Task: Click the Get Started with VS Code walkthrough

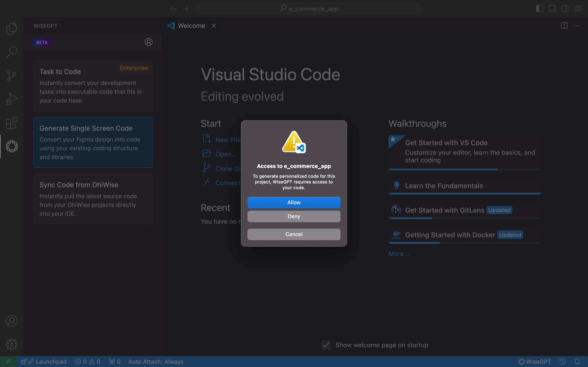Action: point(446,143)
